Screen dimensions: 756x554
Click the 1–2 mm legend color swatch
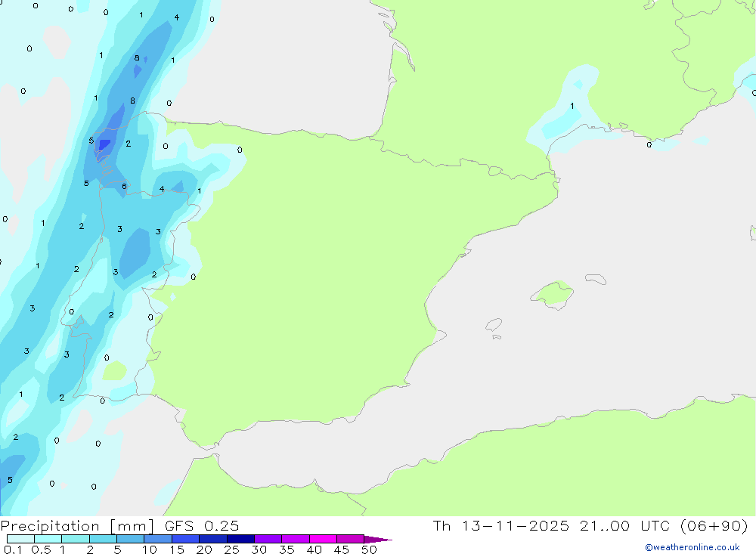click(76, 539)
